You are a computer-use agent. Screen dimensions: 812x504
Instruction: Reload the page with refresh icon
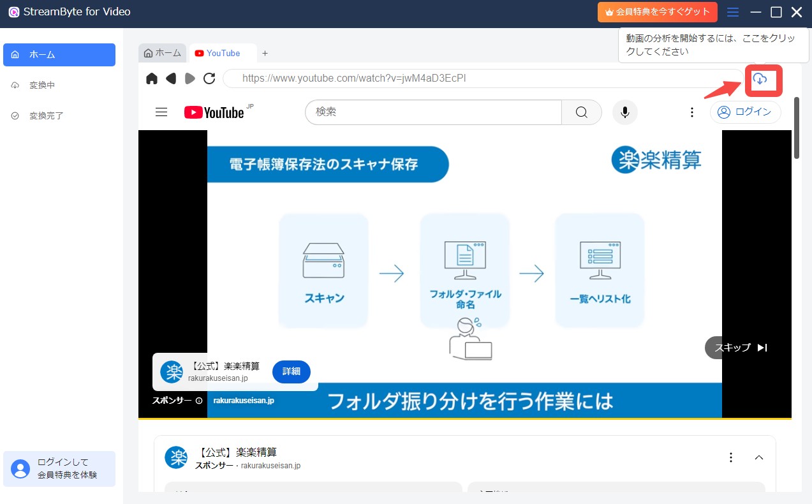209,78
